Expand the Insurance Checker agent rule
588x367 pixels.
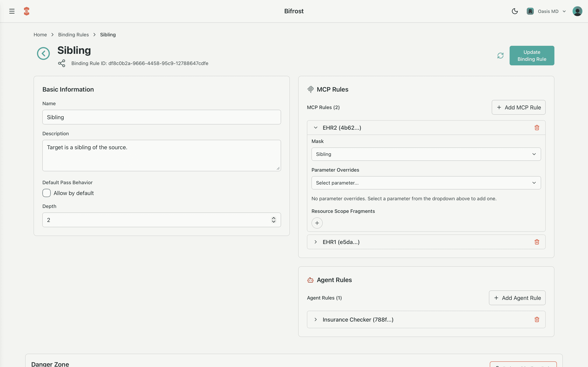pos(316,319)
